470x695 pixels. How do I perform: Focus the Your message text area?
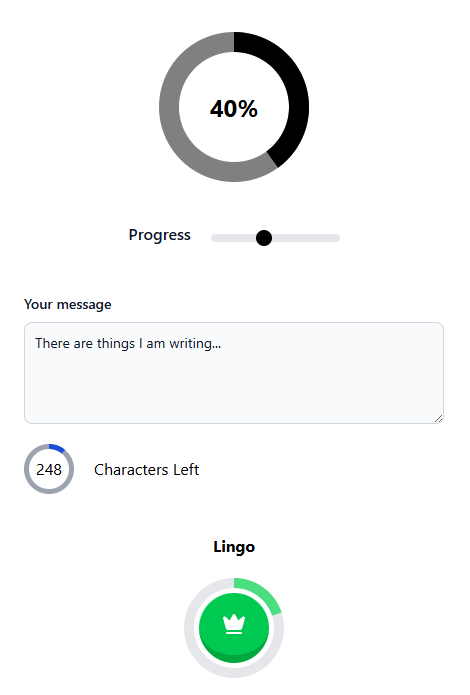pos(234,373)
